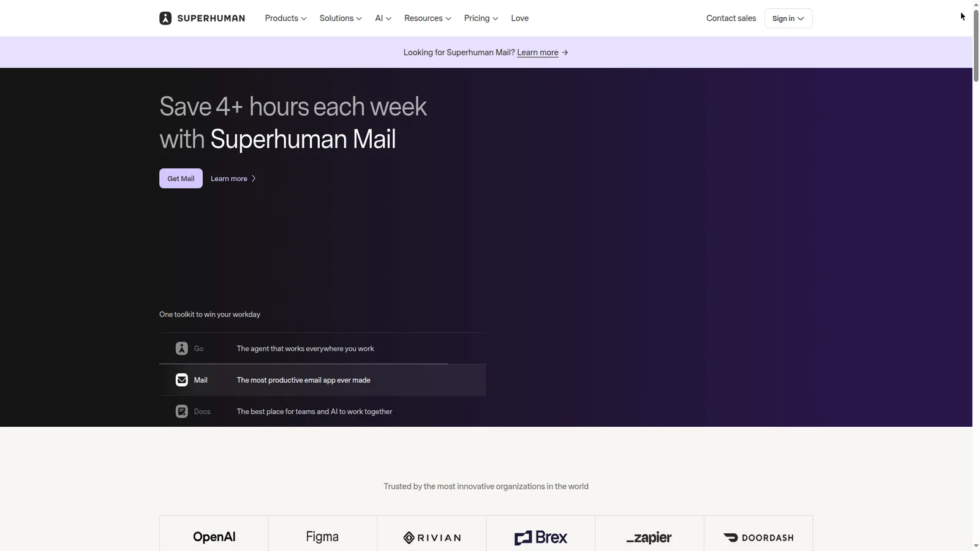Viewport: 980px width, 551px height.
Task: Select the Go product icon
Action: [x=182, y=348]
